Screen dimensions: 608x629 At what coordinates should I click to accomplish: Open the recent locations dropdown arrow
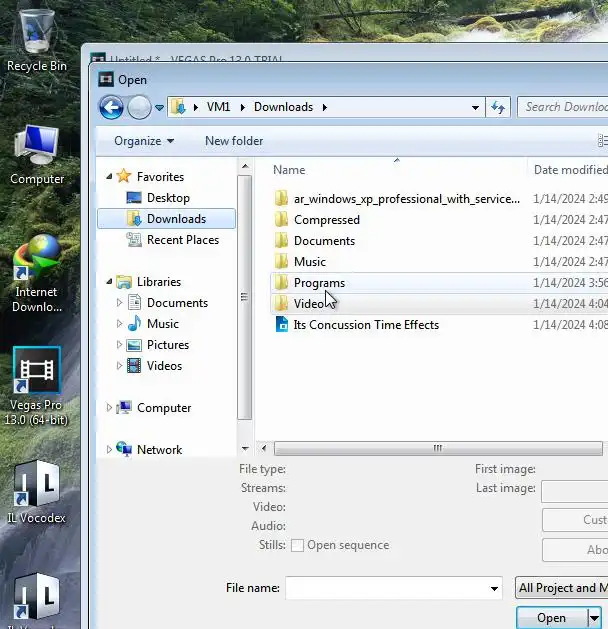pyautogui.click(x=159, y=108)
